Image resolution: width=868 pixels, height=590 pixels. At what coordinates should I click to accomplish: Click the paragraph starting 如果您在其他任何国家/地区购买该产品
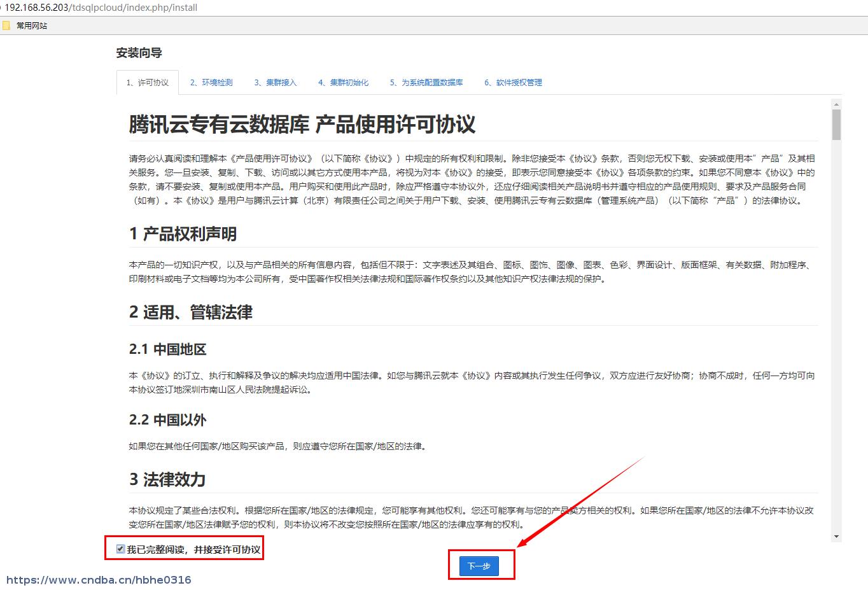tap(277, 446)
